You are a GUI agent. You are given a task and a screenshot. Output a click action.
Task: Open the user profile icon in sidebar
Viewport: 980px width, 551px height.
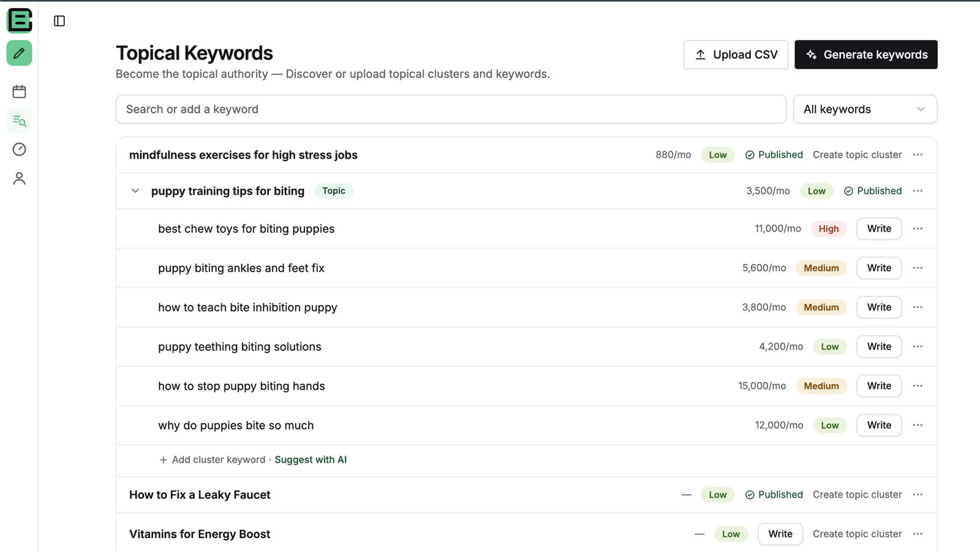pos(19,178)
